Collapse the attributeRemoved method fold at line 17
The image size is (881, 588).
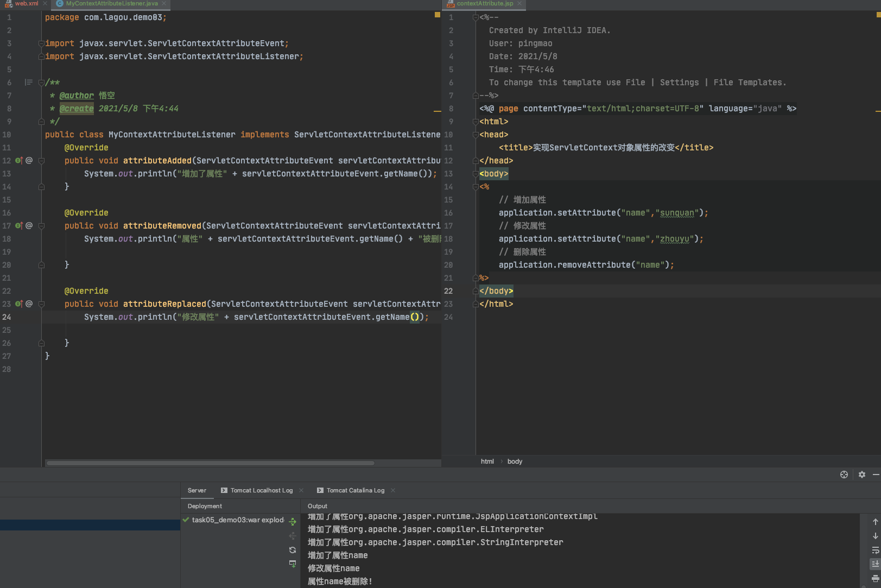pyautogui.click(x=41, y=226)
